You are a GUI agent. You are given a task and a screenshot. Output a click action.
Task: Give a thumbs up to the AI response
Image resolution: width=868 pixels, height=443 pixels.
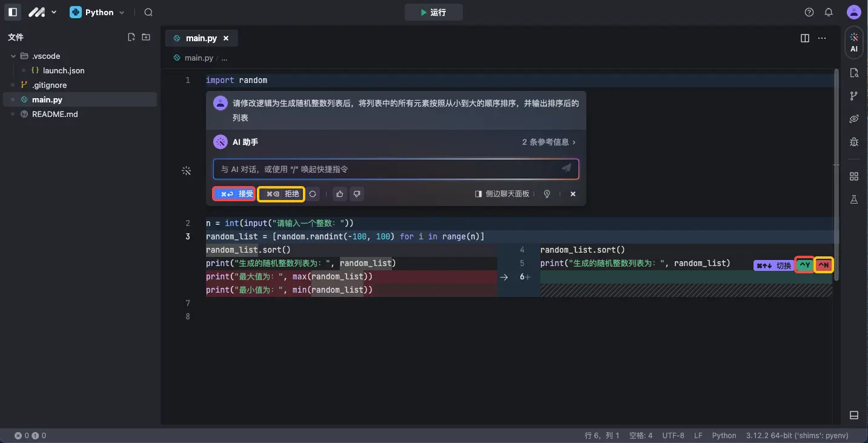[x=340, y=194]
